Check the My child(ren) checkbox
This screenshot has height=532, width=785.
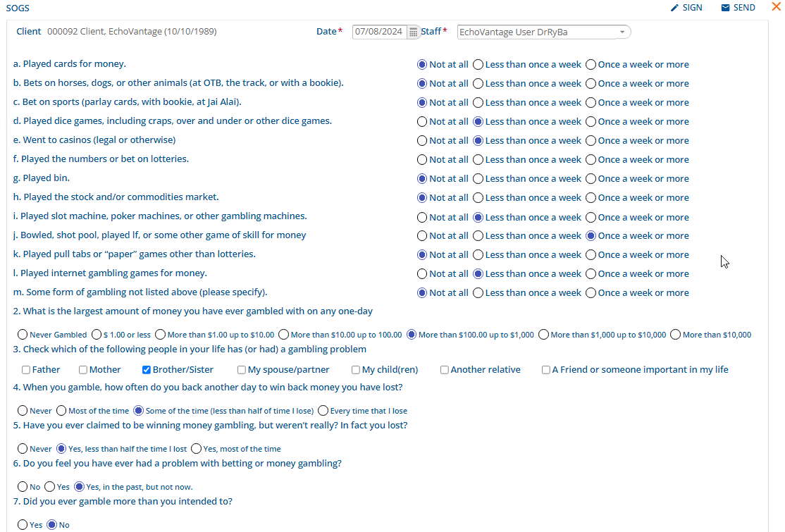[356, 369]
